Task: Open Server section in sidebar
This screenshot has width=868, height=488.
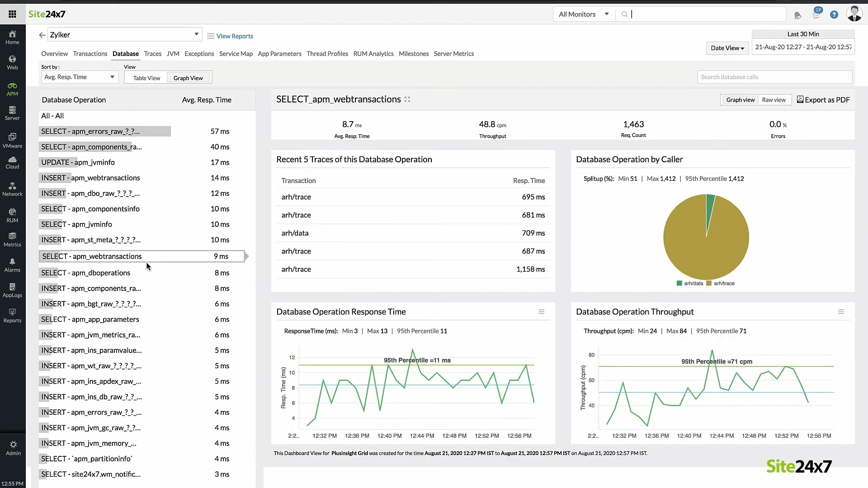Action: pos(12,113)
